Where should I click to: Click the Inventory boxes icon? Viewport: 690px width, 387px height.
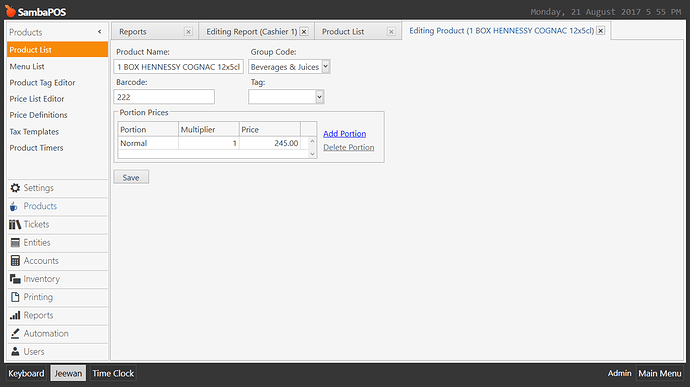pos(15,279)
